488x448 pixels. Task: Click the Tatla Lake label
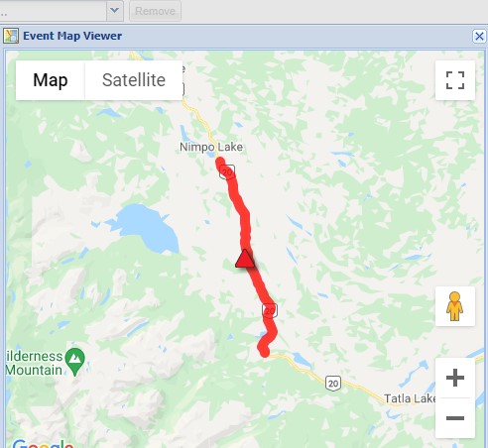(410, 398)
